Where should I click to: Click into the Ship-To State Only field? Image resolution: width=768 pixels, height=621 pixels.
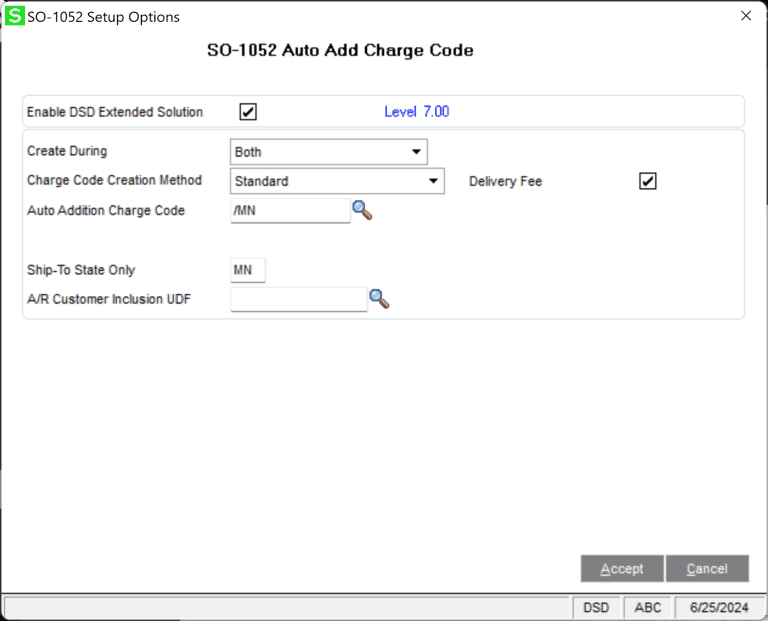(x=248, y=270)
